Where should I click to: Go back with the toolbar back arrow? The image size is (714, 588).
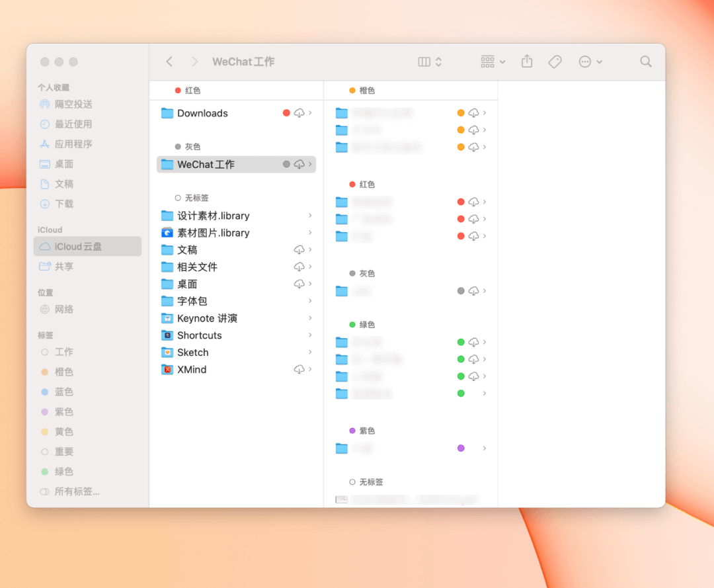(169, 62)
